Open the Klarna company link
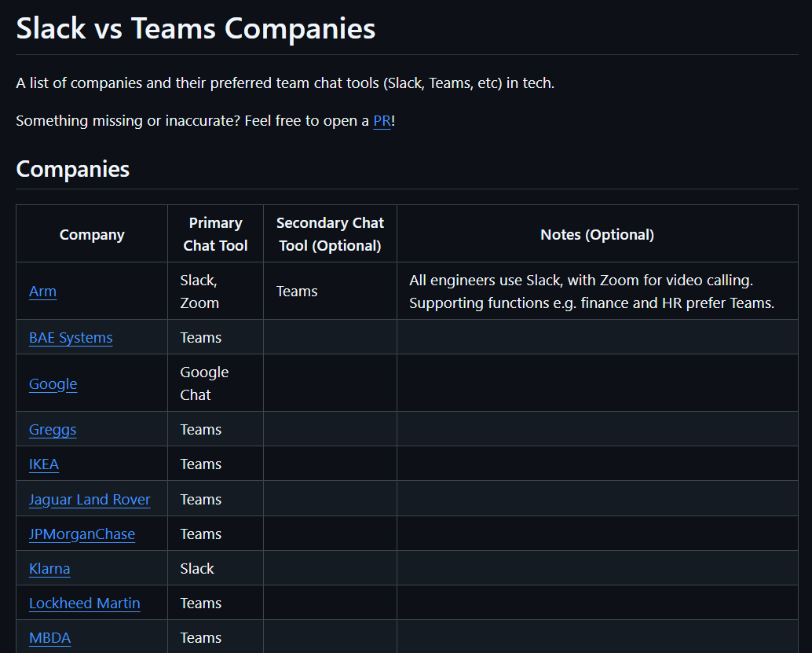Image resolution: width=812 pixels, height=653 pixels. [x=49, y=569]
